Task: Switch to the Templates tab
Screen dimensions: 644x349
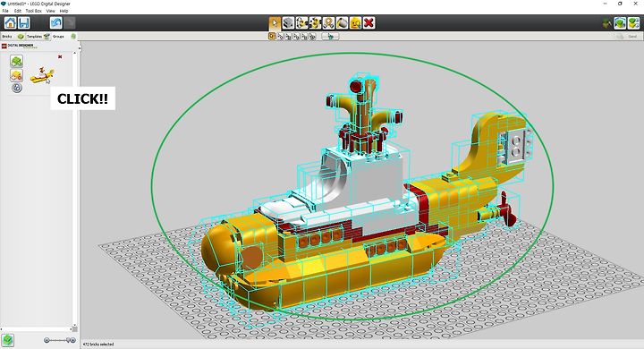Action: point(38,36)
